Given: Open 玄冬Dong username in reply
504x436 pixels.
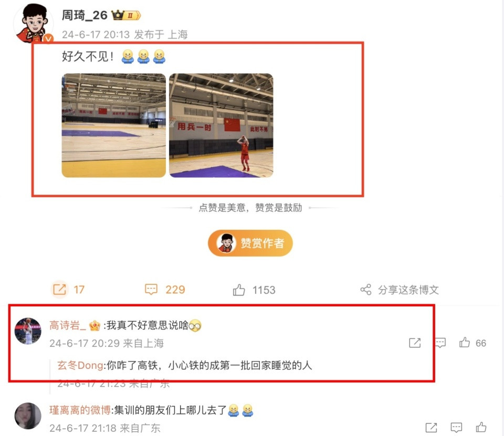Looking at the screenshot, I should click(80, 365).
